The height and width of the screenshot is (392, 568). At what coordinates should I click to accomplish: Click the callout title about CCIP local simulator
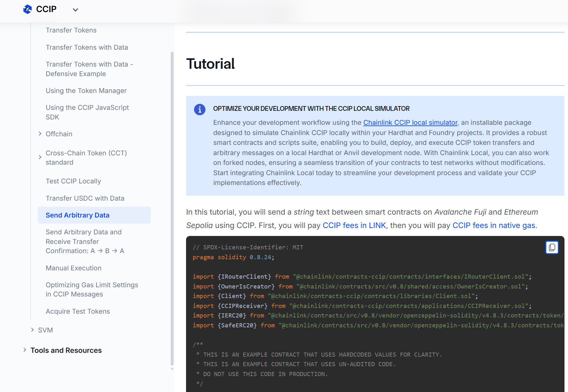point(311,109)
